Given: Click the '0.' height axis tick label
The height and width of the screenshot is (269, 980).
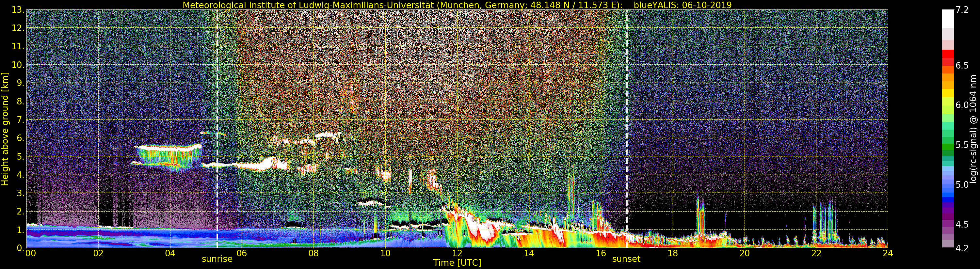Looking at the screenshot, I should click(x=20, y=248).
